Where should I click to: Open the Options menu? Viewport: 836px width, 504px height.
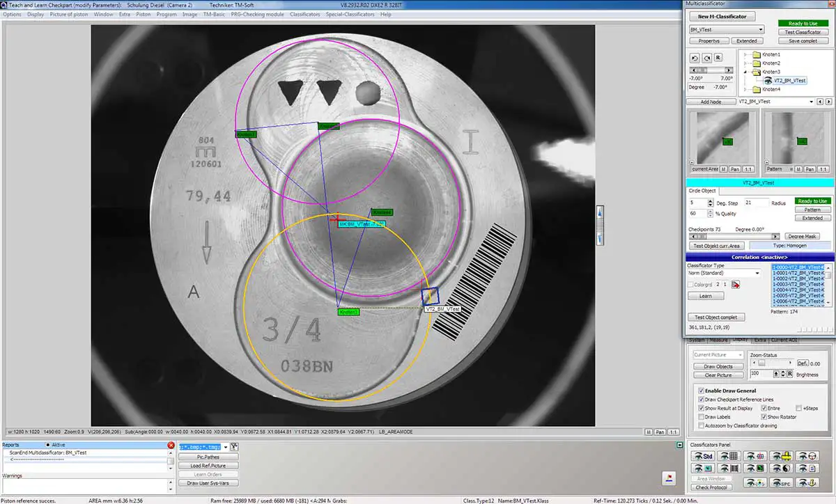(x=12, y=14)
